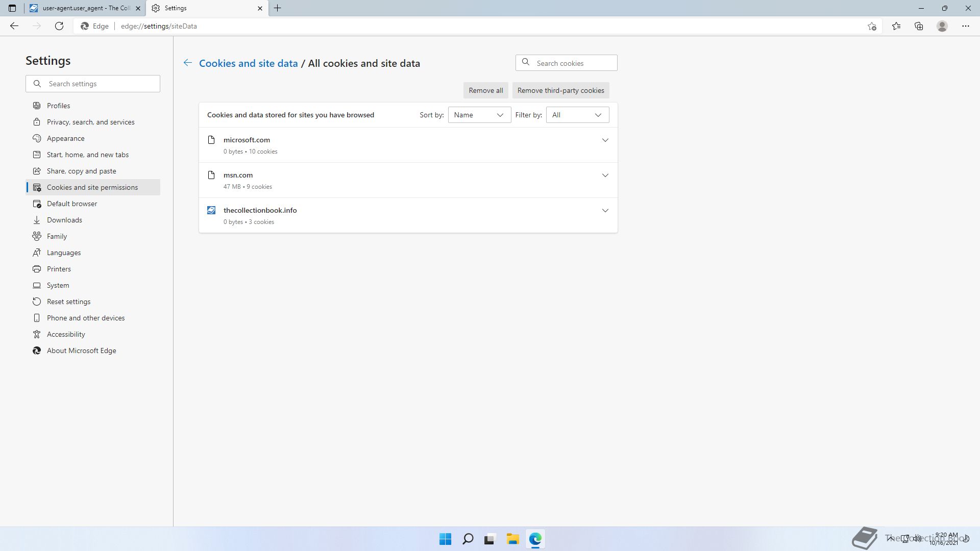The width and height of the screenshot is (980, 551).
Task: Open the profile avatar icon
Action: click(x=942, y=26)
